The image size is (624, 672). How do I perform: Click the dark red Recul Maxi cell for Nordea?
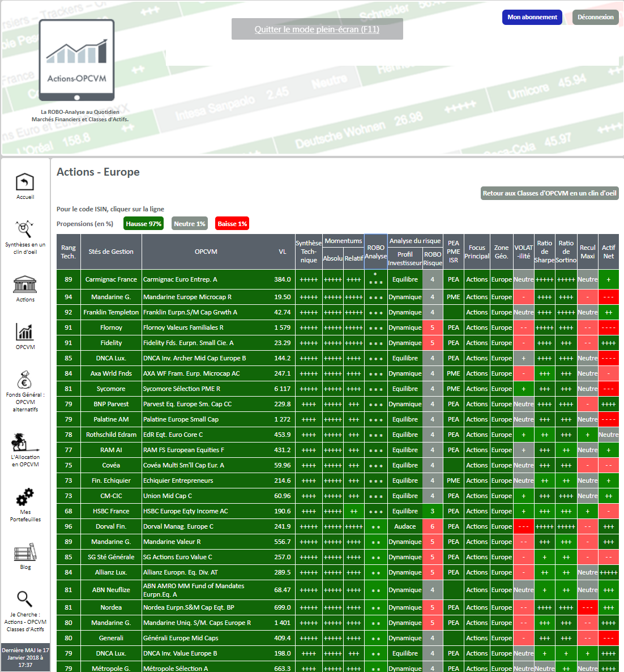588,607
